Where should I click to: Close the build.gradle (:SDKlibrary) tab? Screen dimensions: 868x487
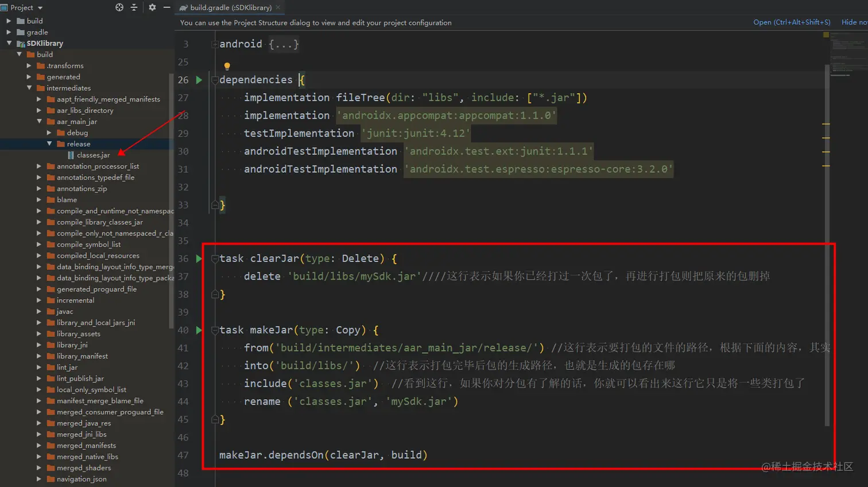tap(278, 7)
